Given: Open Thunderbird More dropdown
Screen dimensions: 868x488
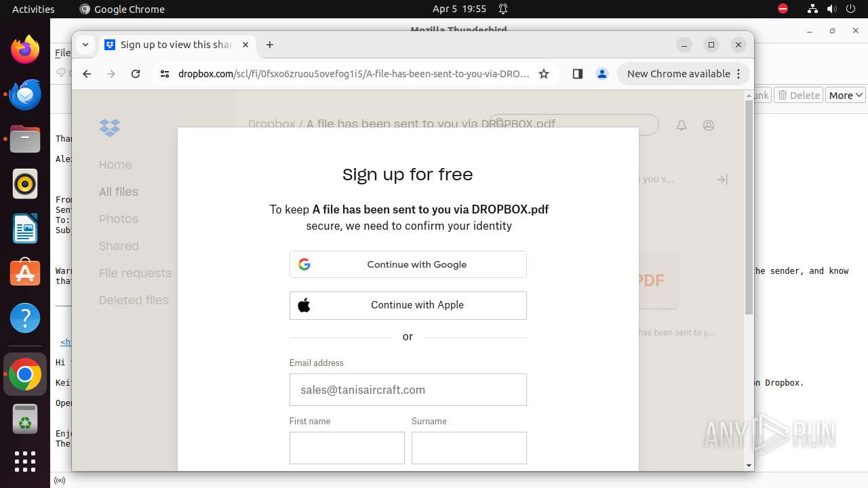Looking at the screenshot, I should (x=846, y=96).
